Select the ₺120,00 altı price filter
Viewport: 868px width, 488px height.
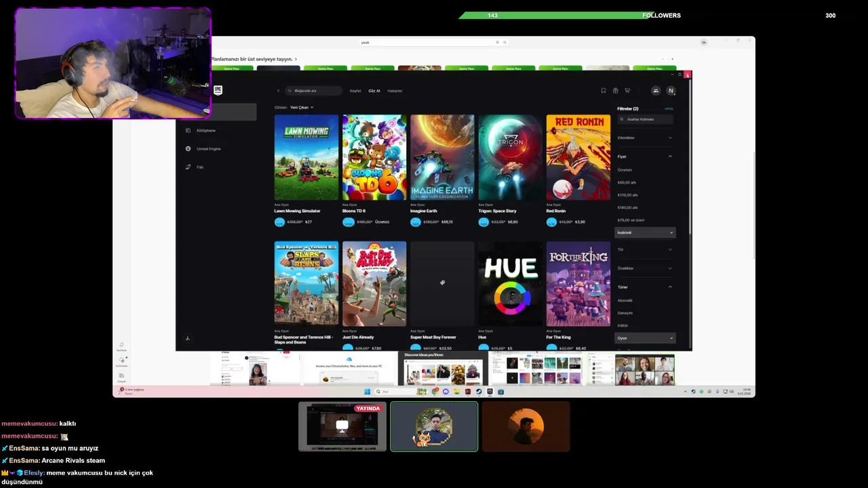pyautogui.click(x=627, y=195)
